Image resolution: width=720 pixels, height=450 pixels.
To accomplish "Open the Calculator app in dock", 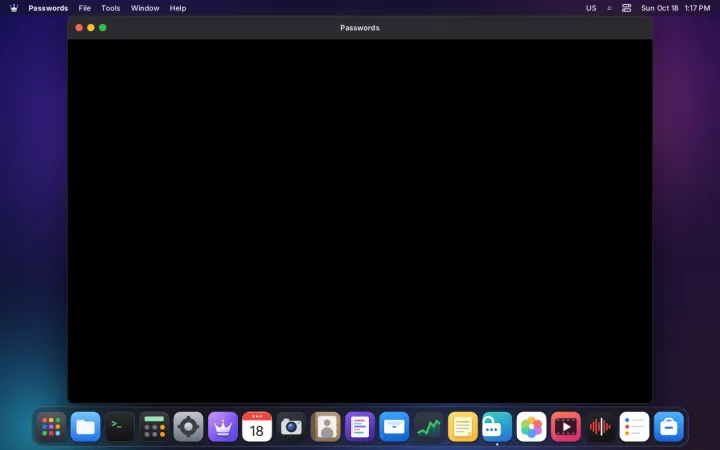I will (154, 427).
